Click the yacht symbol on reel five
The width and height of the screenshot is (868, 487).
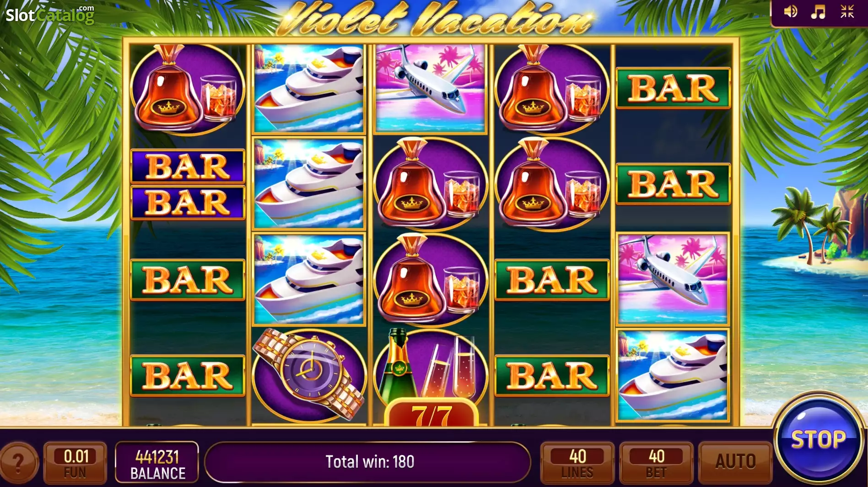pos(673,375)
